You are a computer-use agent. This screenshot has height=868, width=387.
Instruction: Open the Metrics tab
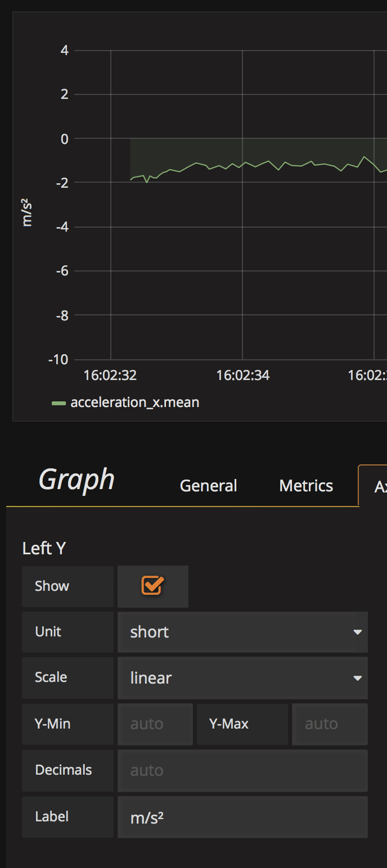pos(305,486)
